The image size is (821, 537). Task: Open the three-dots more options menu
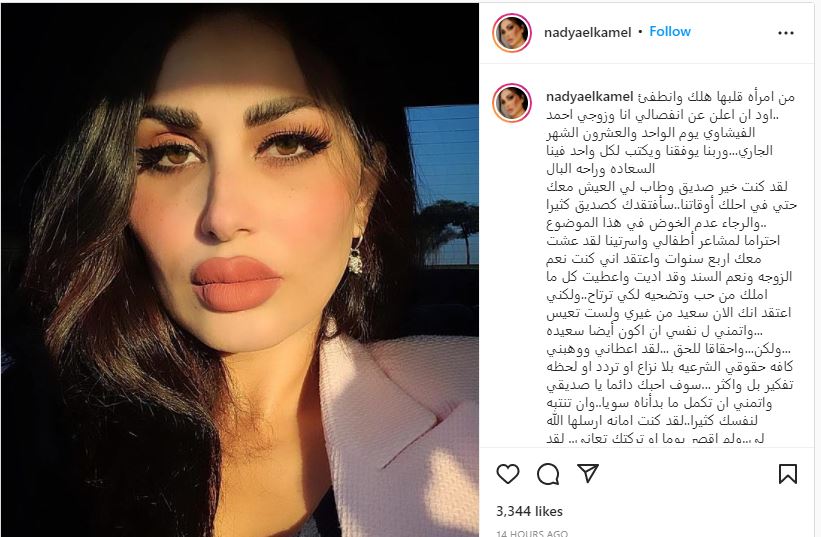pos(786,33)
